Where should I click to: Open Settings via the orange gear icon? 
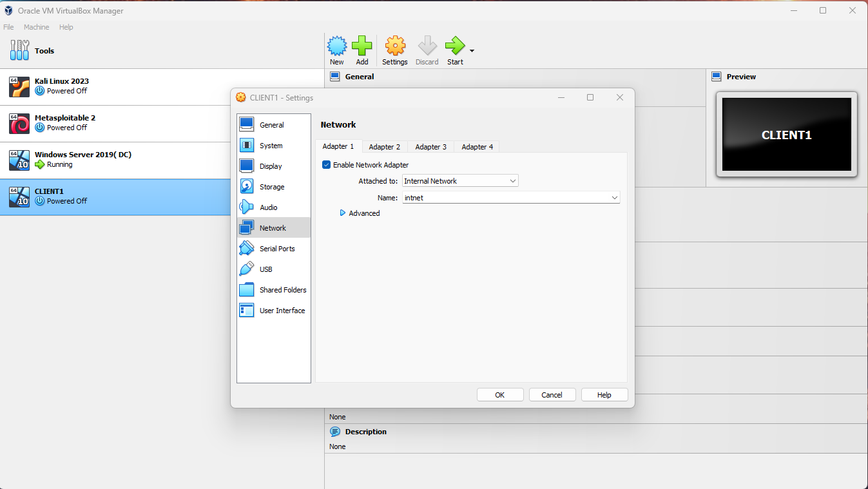[x=395, y=46]
